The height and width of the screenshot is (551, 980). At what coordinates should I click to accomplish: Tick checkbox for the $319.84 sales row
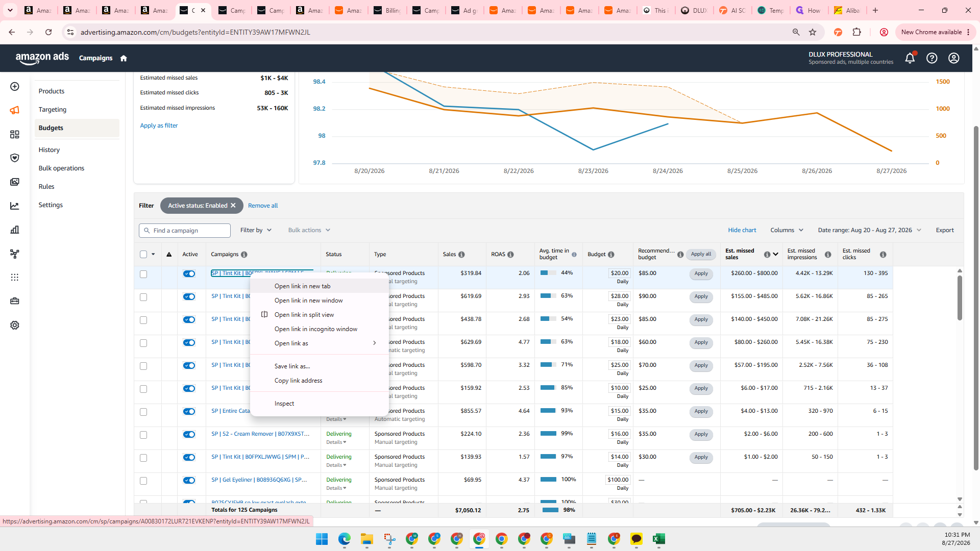[x=143, y=274]
